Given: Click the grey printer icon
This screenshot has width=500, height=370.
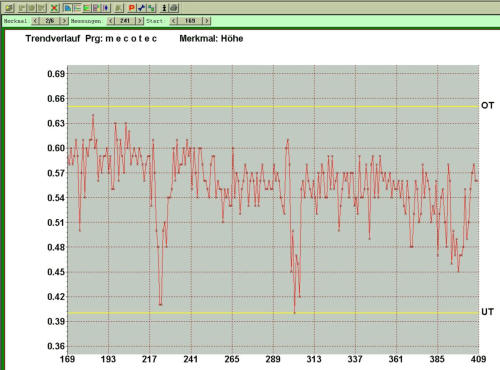Looking at the screenshot, I should click(174, 8).
